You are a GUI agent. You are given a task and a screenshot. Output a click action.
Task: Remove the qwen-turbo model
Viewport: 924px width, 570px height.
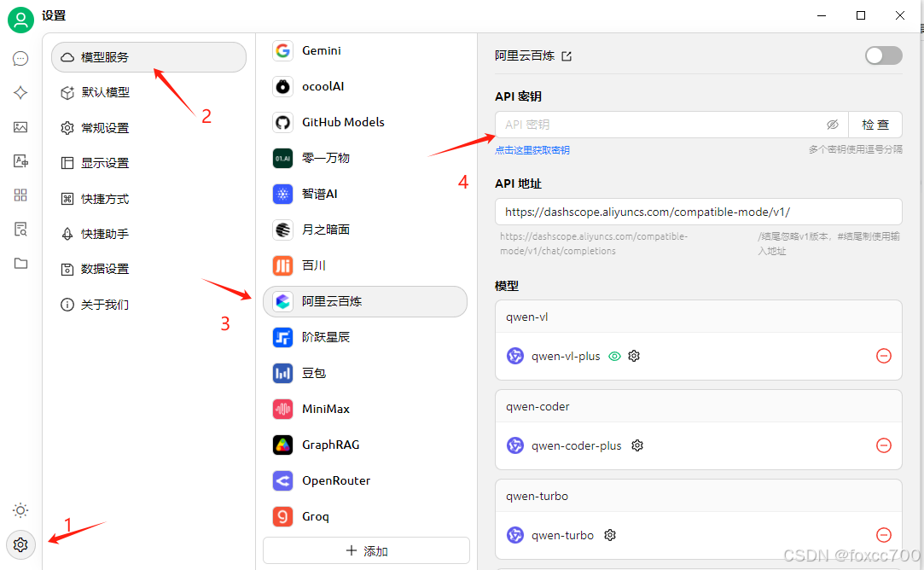pyautogui.click(x=883, y=535)
